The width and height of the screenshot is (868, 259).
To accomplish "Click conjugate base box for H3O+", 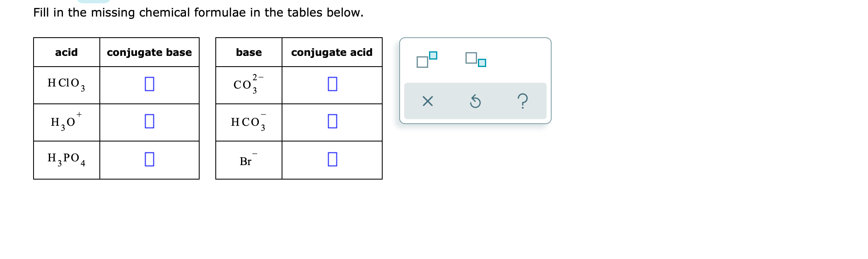I will pyautogui.click(x=149, y=121).
